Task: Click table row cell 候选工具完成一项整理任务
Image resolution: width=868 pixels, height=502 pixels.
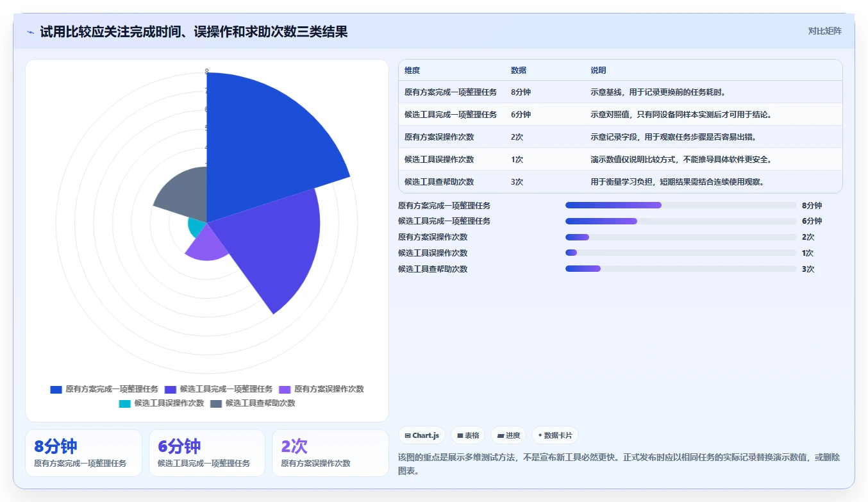Action: click(x=451, y=115)
